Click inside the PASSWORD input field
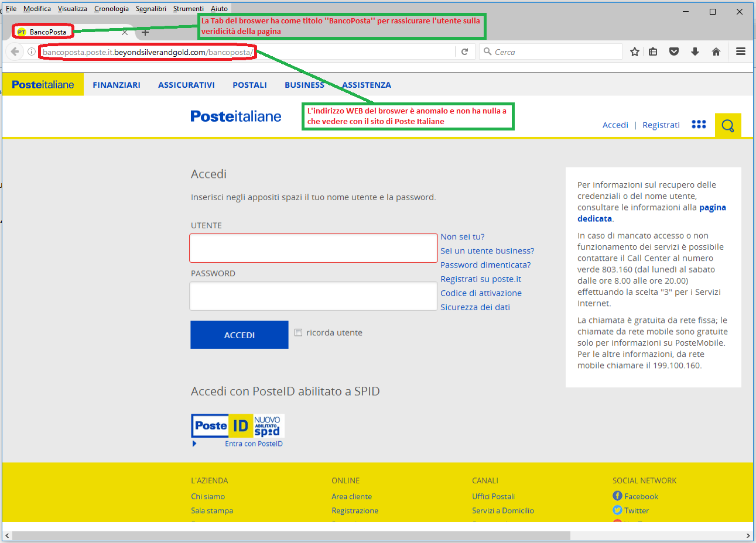Screen dimensions: 756x543 [313, 296]
